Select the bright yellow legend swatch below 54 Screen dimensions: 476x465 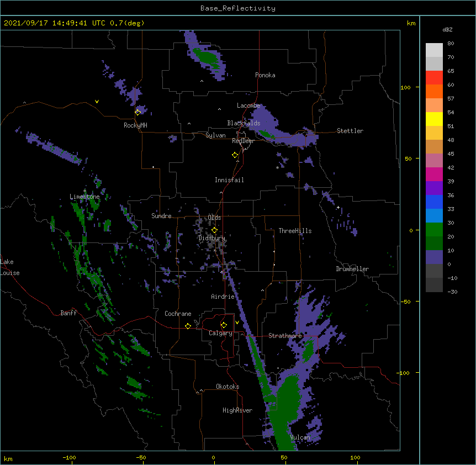point(434,119)
